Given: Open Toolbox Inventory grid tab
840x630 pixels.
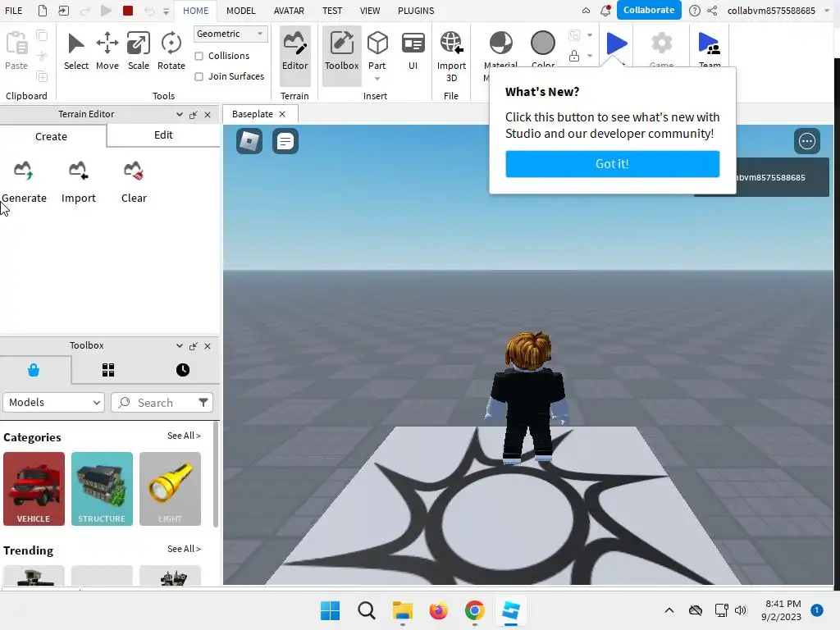Looking at the screenshot, I should pyautogui.click(x=108, y=370).
